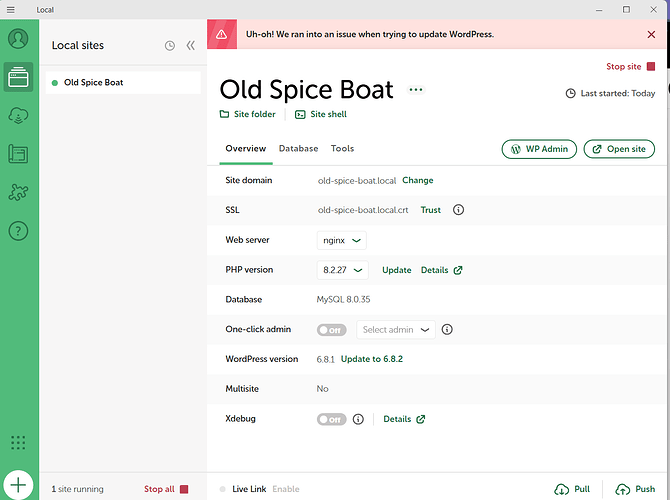Open the Site folder

(x=248, y=114)
